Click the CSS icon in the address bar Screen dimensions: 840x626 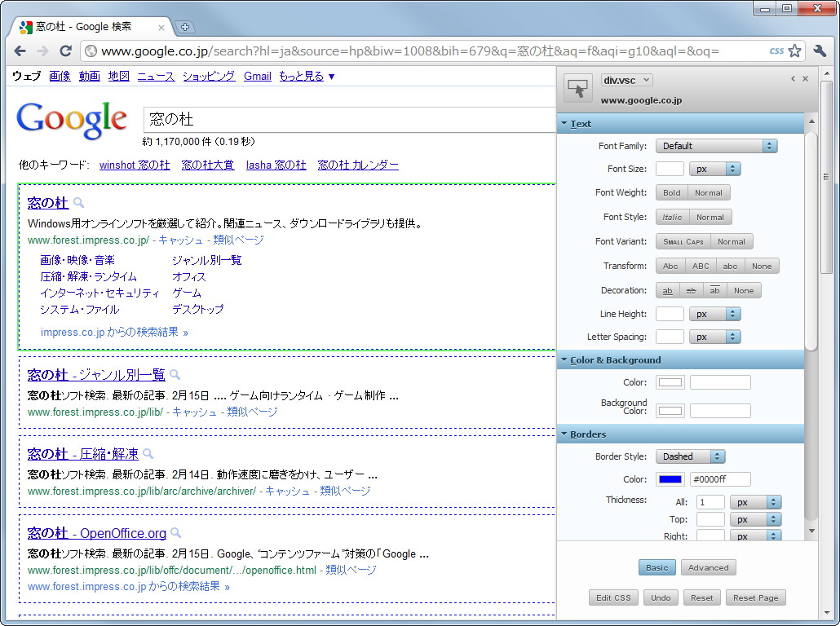pos(776,50)
